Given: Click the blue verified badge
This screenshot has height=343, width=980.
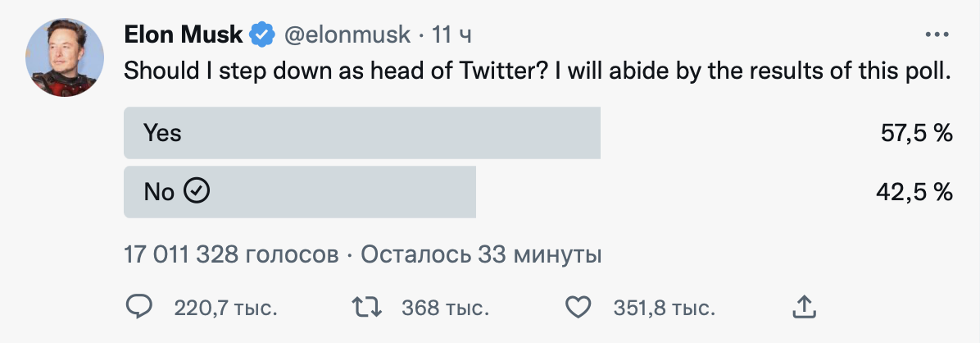Looking at the screenshot, I should pos(261,35).
